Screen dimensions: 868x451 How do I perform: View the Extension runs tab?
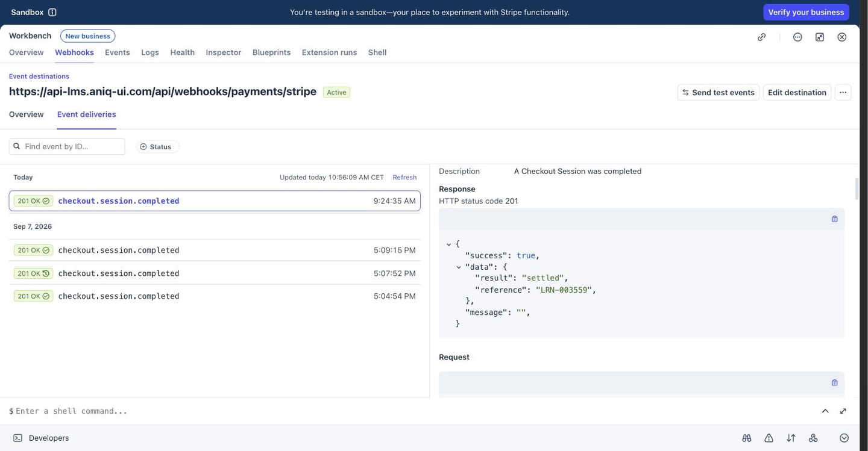[x=329, y=52]
